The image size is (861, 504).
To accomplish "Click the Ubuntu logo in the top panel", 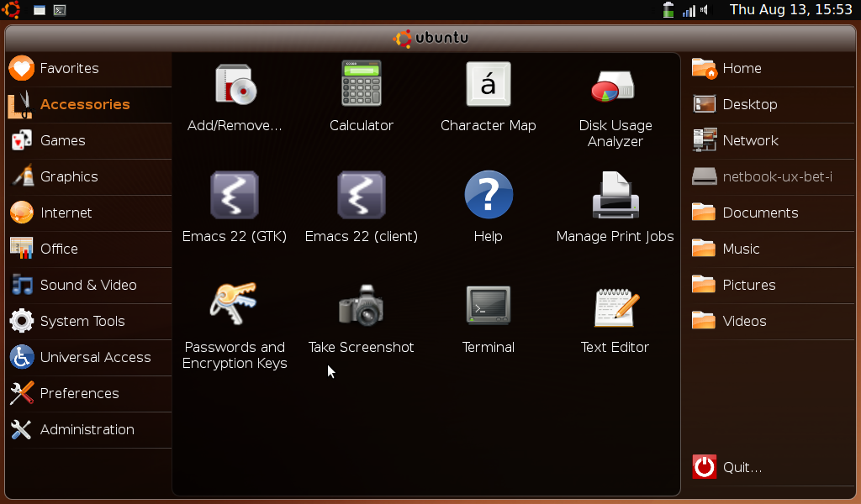I will (x=11, y=9).
